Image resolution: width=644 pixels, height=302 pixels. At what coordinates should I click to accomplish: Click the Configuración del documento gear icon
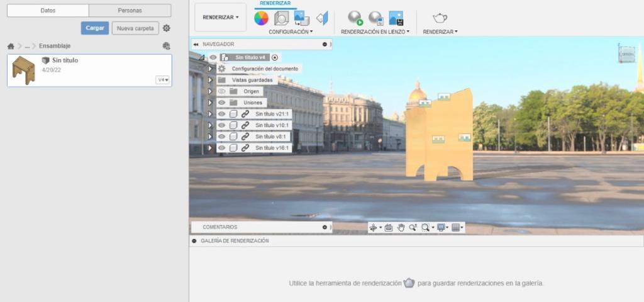222,69
